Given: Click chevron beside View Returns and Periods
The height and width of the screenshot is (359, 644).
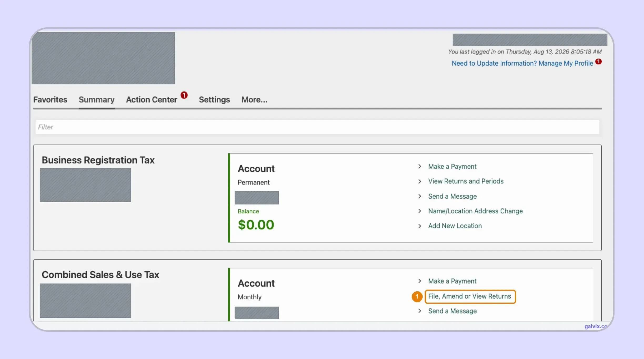Looking at the screenshot, I should pyautogui.click(x=420, y=181).
